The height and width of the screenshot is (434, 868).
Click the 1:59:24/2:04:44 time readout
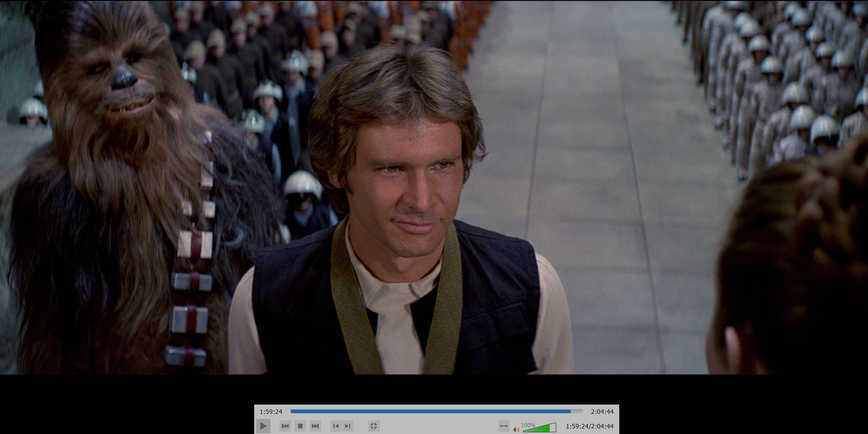coord(590,426)
